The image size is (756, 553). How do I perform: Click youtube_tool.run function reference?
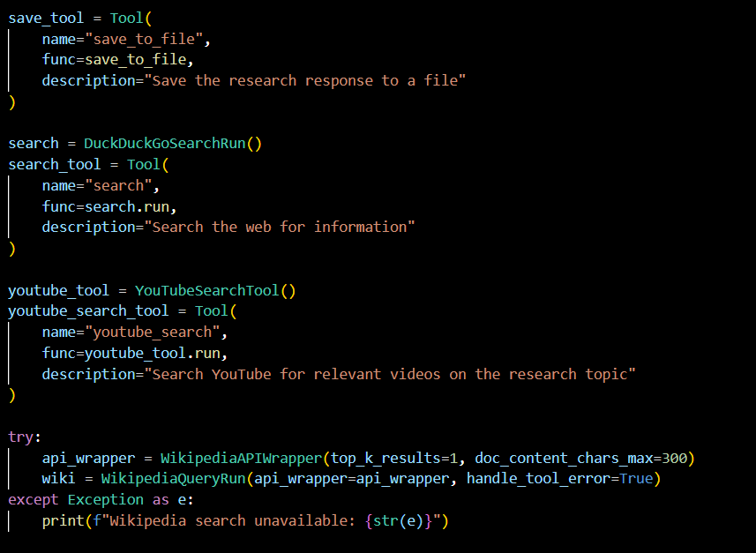153,354
